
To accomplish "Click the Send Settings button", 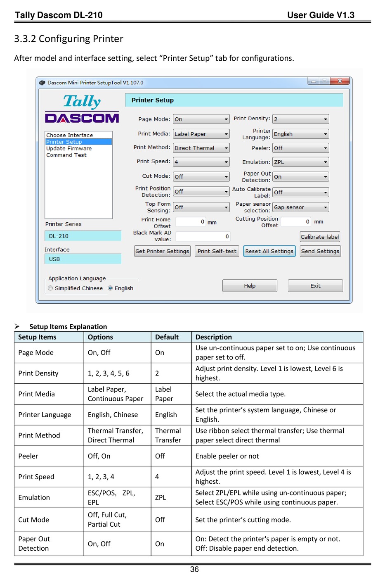I will pos(320,251).
